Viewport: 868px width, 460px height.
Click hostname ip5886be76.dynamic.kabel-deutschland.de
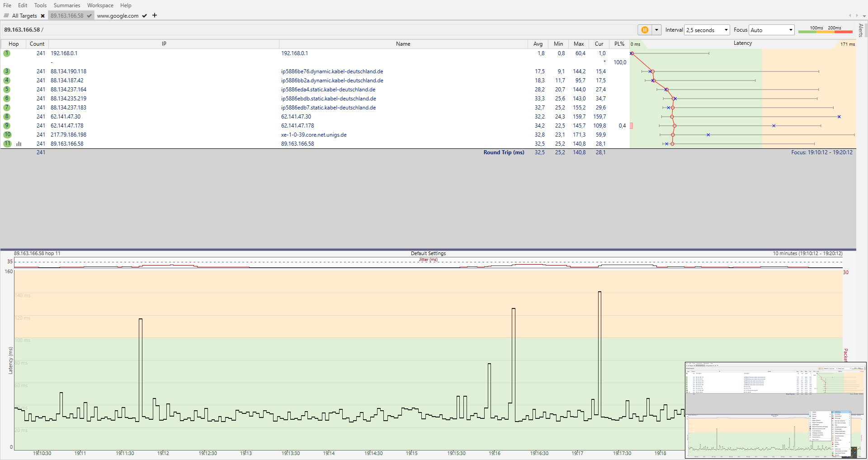tap(332, 71)
